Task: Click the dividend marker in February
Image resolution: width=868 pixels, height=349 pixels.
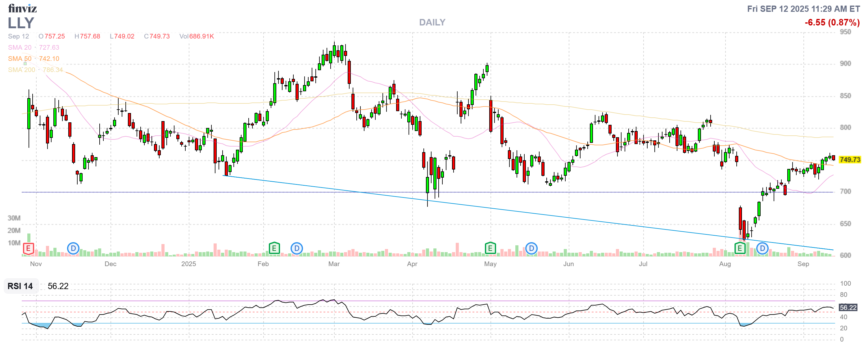Action: tap(296, 249)
